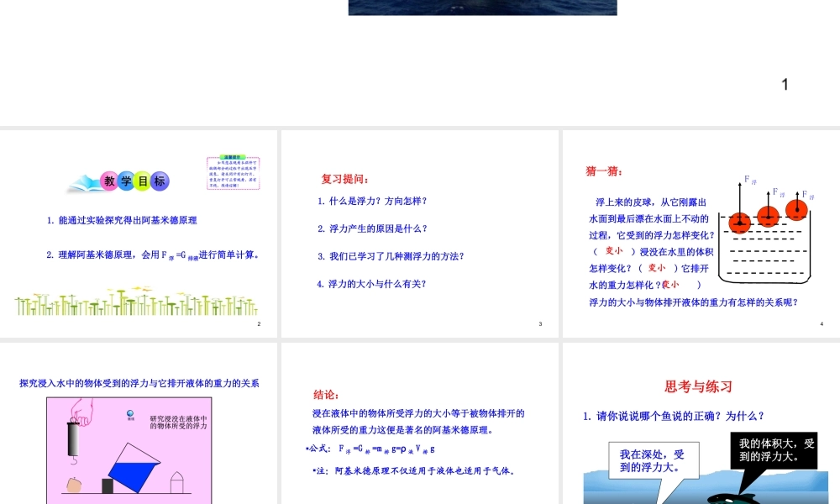Click the blue tilted overflow cup
840x504 pixels.
134,468
